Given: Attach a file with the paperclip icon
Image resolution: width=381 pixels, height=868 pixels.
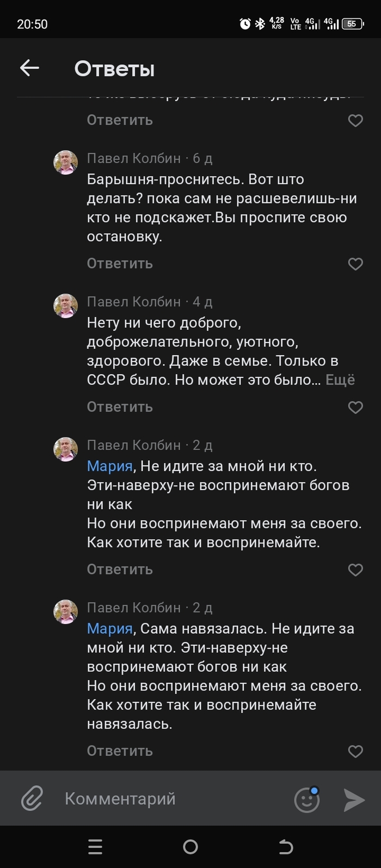Looking at the screenshot, I should click(x=32, y=799).
